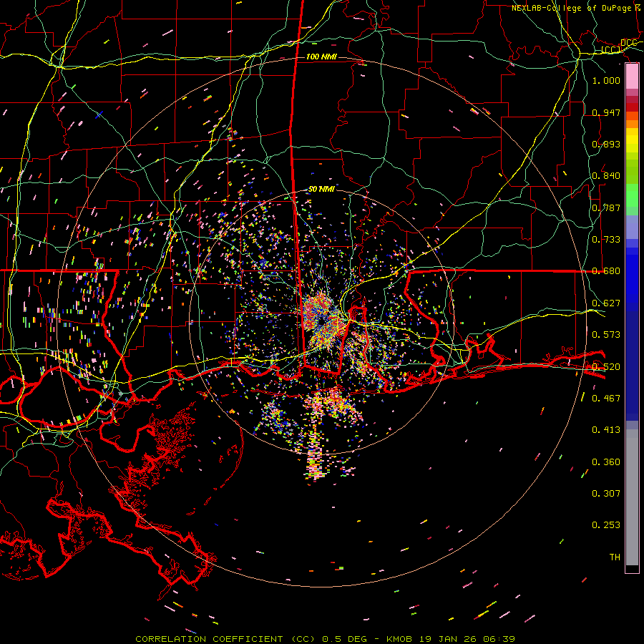Click the 0.947 scale value
Image resolution: width=644 pixels, height=644 pixels.
click(x=606, y=112)
